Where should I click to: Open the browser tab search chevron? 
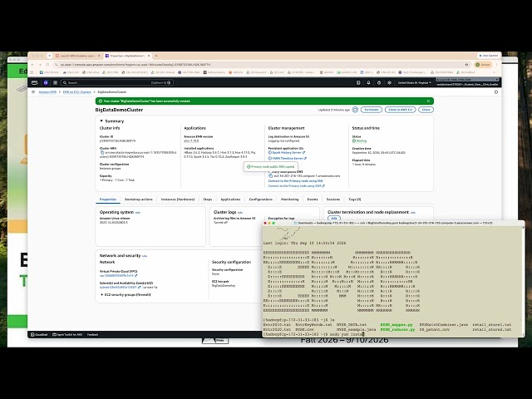50,56
